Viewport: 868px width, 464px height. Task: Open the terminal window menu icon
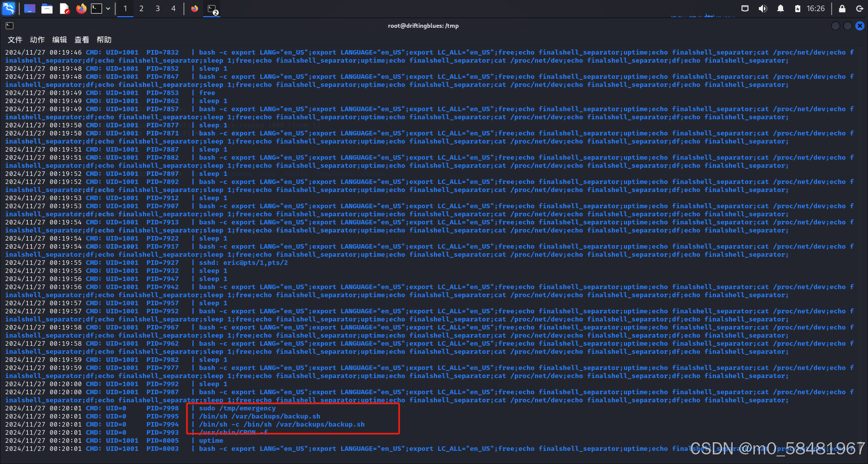[9, 25]
